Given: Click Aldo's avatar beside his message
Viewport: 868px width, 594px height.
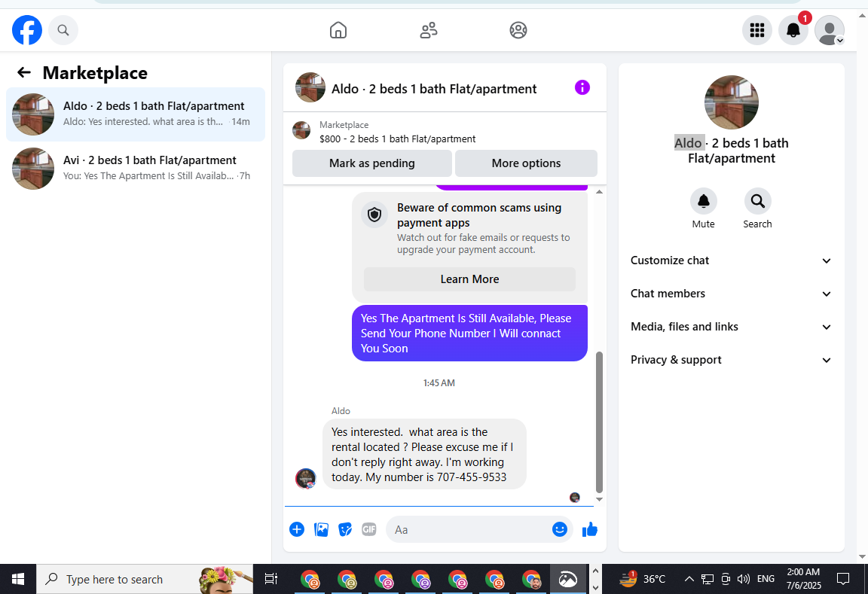Looking at the screenshot, I should coord(306,478).
